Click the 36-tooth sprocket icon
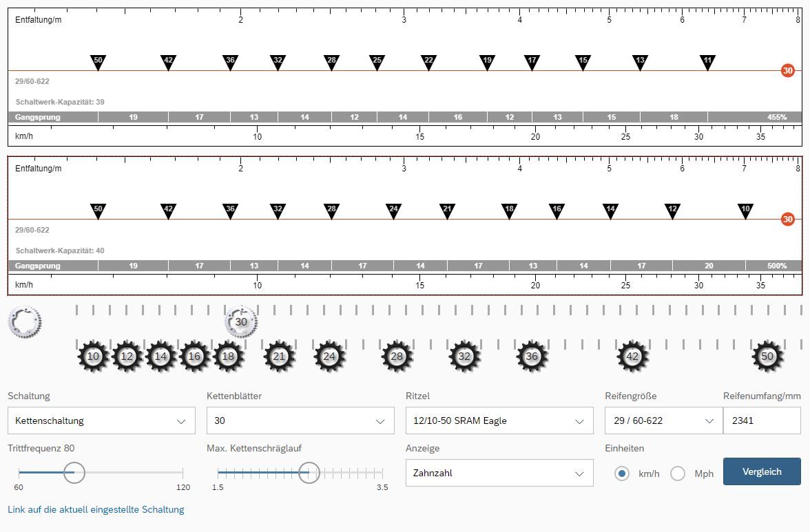810x532 pixels. 532,357
